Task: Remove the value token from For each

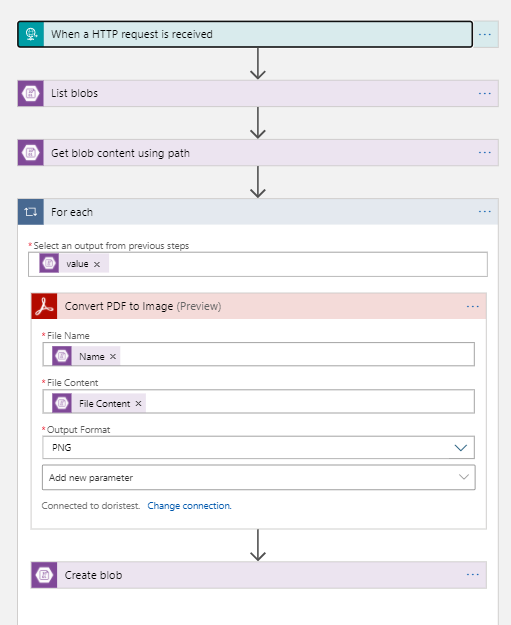Action: pyautogui.click(x=97, y=264)
